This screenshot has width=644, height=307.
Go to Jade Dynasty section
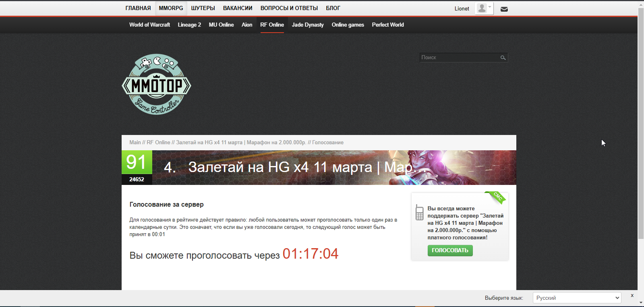coord(308,25)
